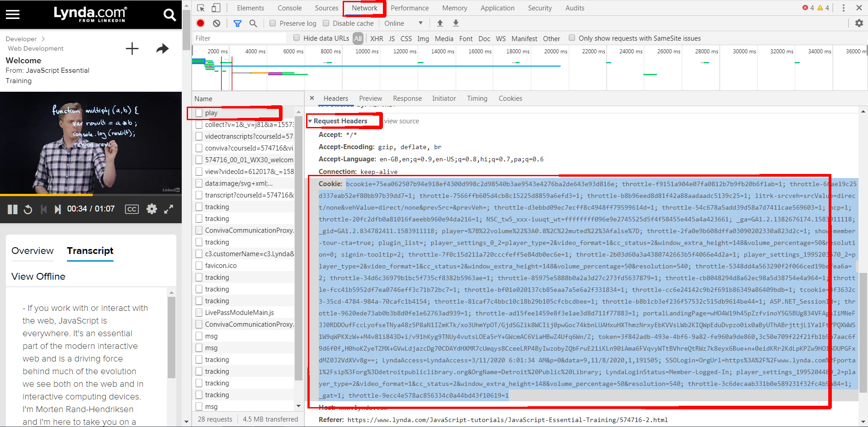Click into the network Filter input
868x427 pixels.
(240, 38)
